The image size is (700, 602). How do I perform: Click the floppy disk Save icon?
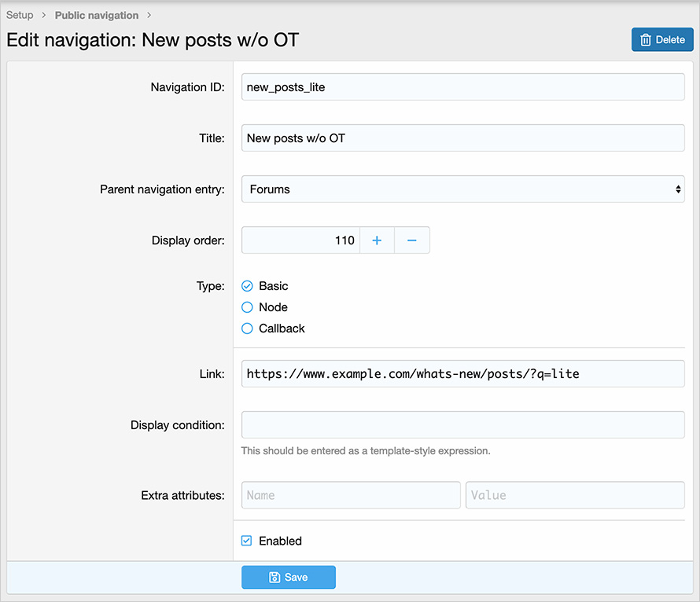tap(274, 578)
